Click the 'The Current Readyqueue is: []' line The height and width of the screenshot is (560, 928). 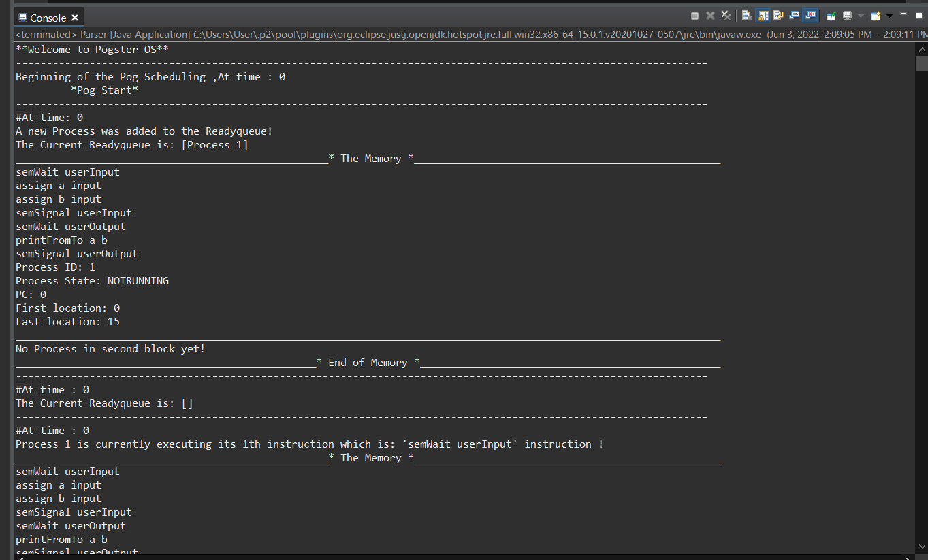(x=105, y=403)
